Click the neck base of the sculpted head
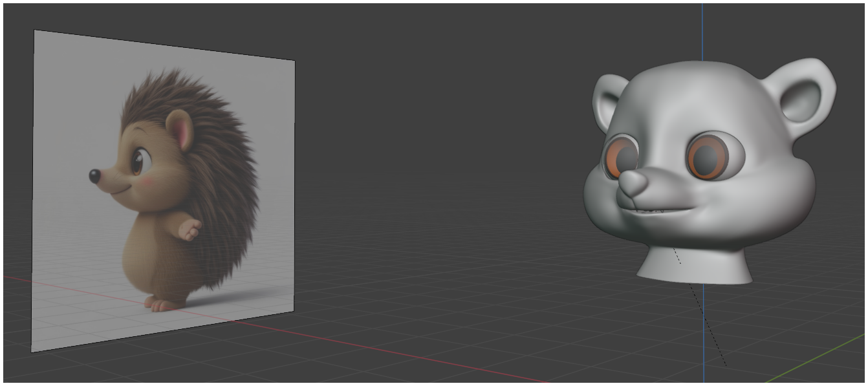Screen dimensions: 868x386 (696, 265)
